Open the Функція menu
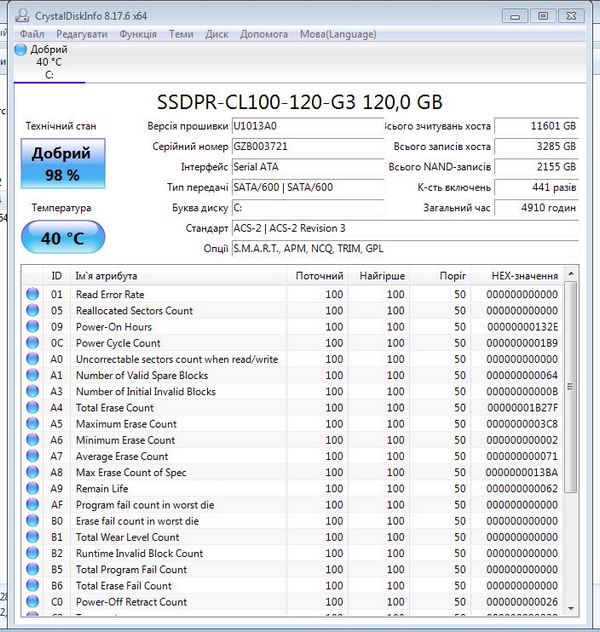Screen dimensions: 600x632 coord(137,34)
